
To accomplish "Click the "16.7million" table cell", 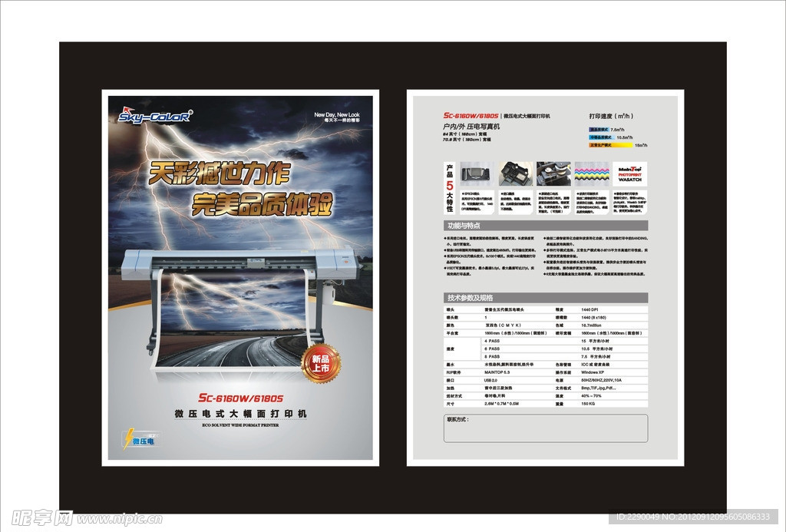I will (592, 325).
